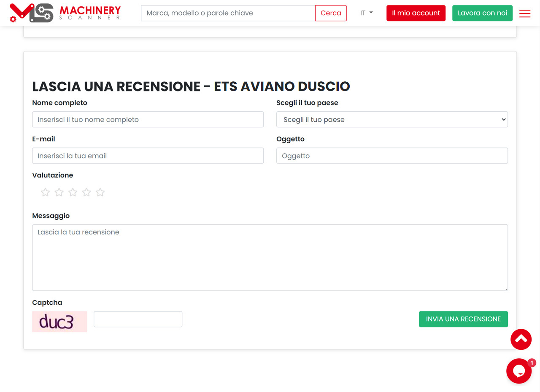Open the Scegli il tuo paese dropdown

392,119
